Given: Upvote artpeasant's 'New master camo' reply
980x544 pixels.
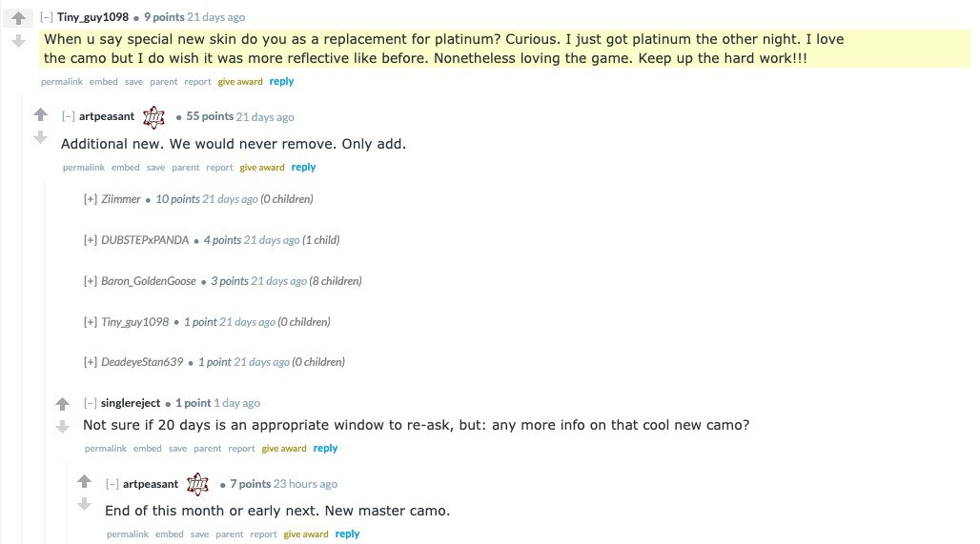Looking at the screenshot, I should coord(84,482).
